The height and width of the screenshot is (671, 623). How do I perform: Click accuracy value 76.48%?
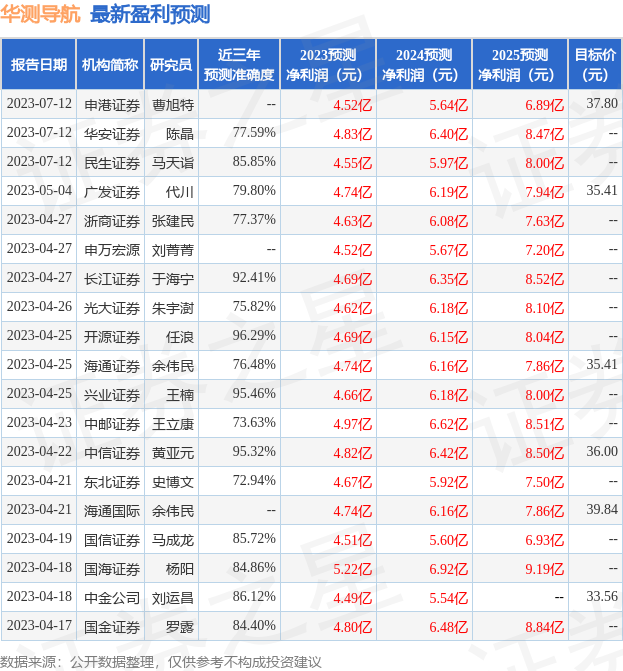click(254, 365)
